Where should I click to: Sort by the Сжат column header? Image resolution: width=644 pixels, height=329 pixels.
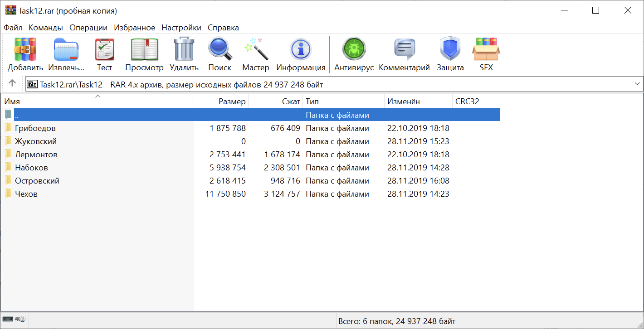[x=276, y=102]
